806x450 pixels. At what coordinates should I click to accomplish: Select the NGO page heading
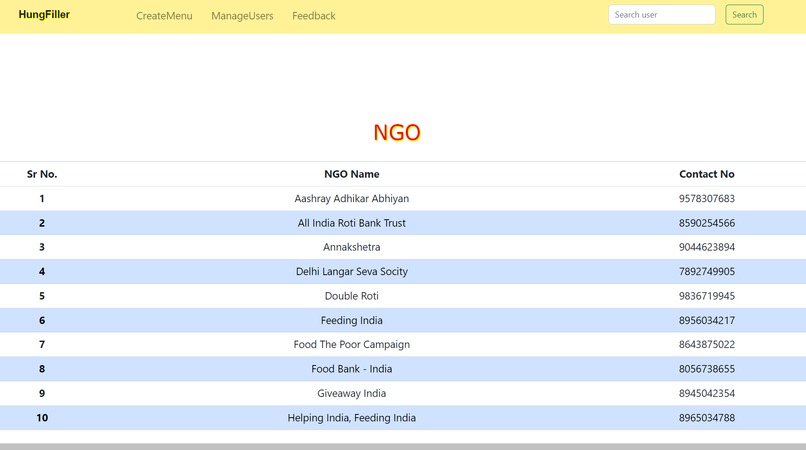(397, 133)
